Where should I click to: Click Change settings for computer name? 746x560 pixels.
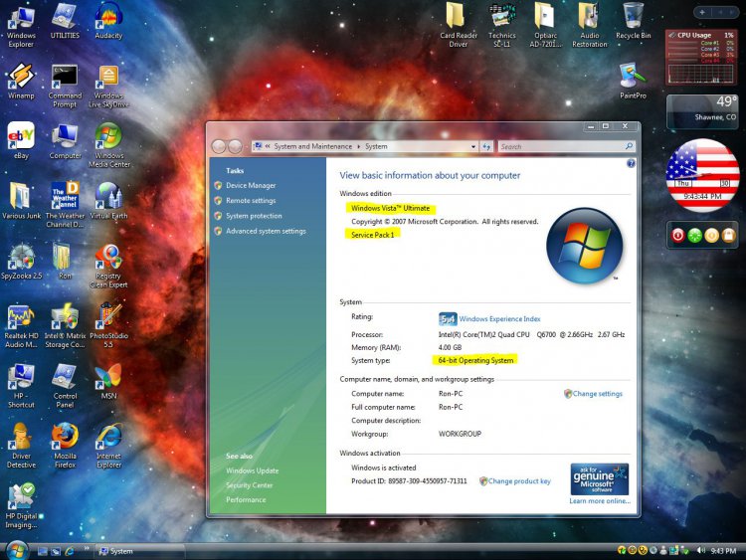click(597, 394)
